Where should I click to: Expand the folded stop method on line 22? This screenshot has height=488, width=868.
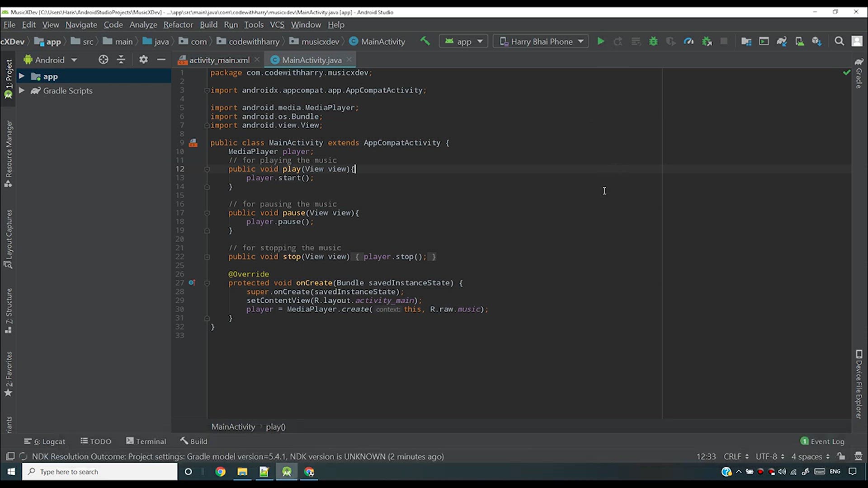[207, 257]
